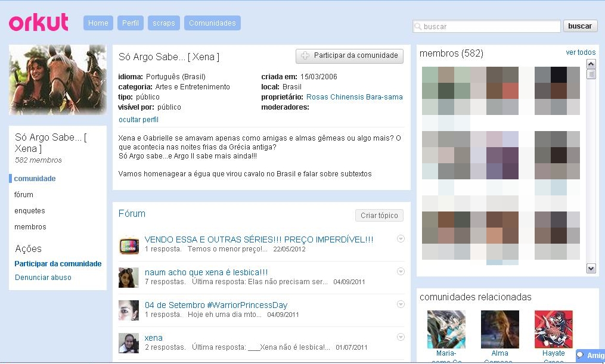Click avatar beside 04 de Setembro topic
605x364 pixels.
[x=129, y=310]
